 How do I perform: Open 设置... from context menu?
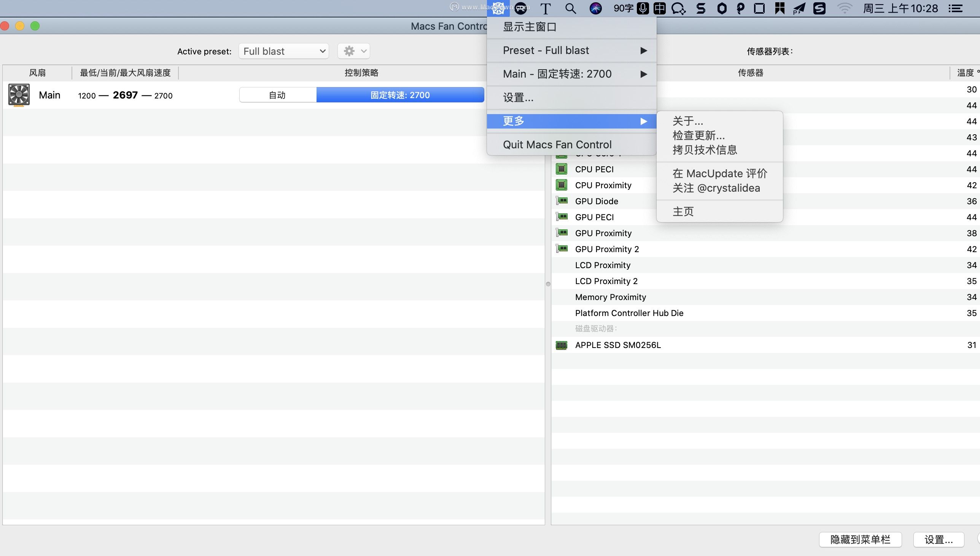click(x=518, y=97)
